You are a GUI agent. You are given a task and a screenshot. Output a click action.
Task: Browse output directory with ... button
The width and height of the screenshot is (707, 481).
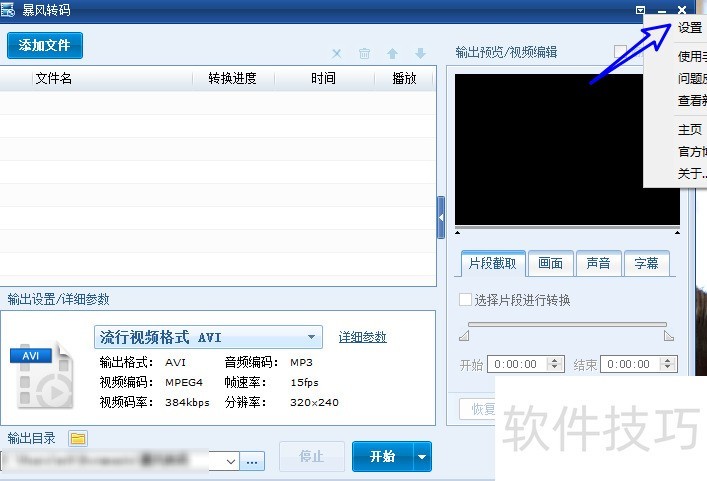[x=252, y=462]
